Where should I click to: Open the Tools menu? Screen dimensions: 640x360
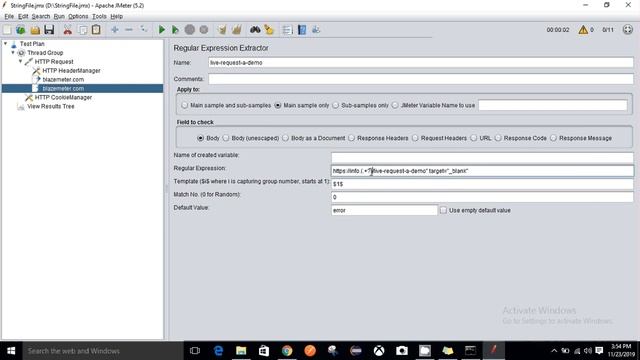tap(99, 16)
